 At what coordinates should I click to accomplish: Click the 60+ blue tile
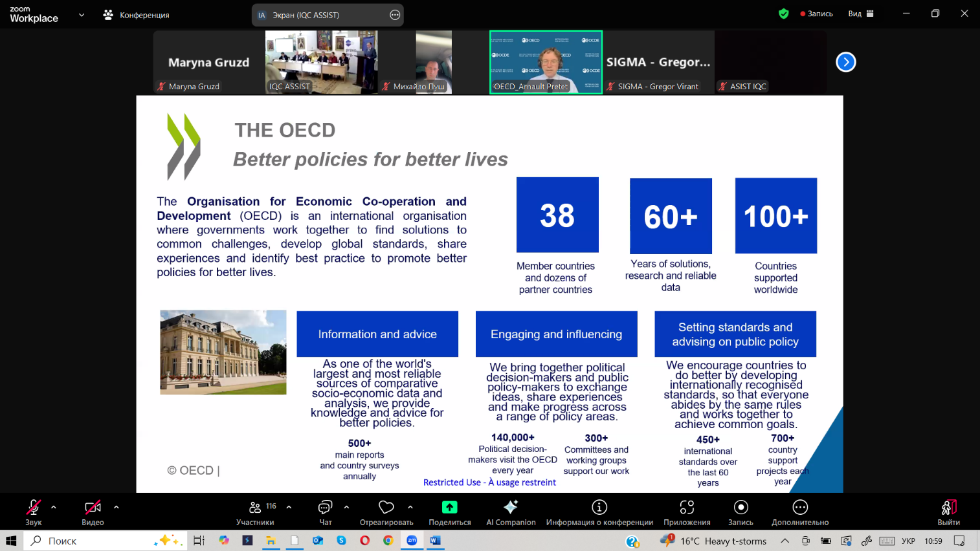[671, 216]
